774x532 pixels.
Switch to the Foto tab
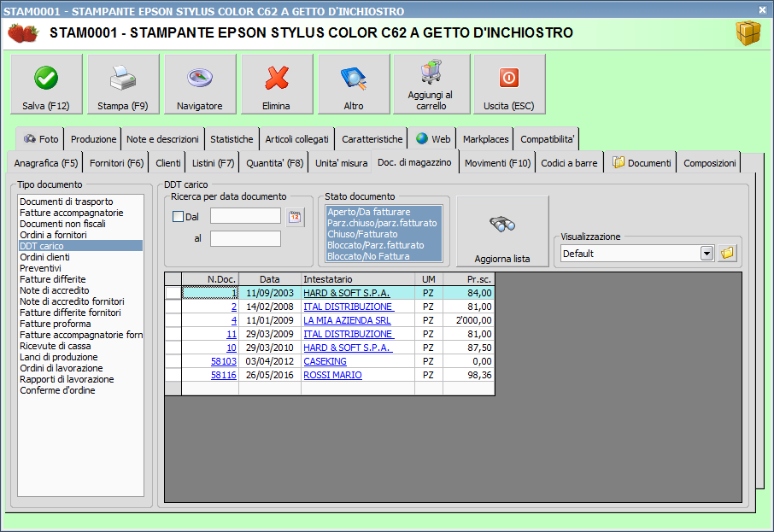point(41,139)
